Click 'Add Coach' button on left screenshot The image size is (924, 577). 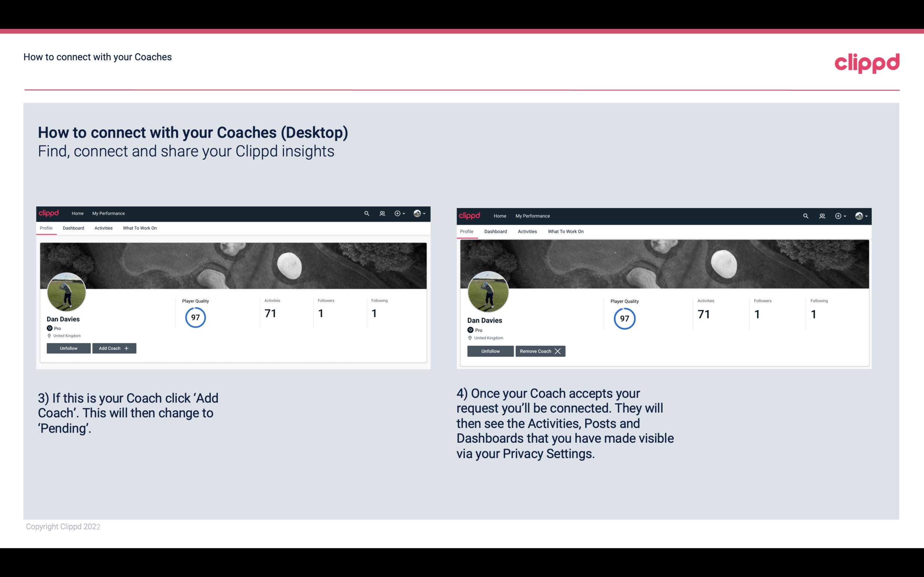(x=113, y=348)
